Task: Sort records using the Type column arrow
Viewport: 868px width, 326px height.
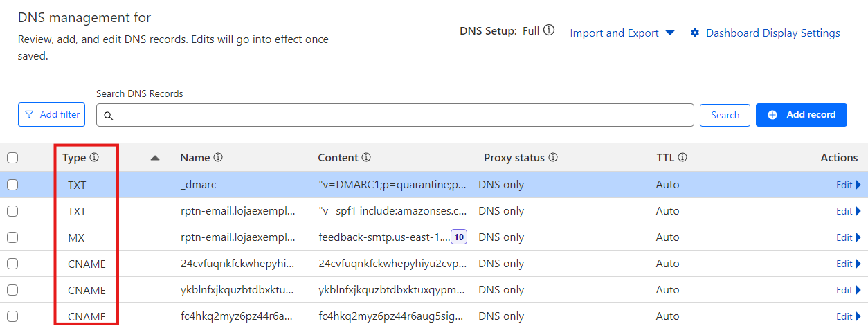Action: pyautogui.click(x=155, y=158)
